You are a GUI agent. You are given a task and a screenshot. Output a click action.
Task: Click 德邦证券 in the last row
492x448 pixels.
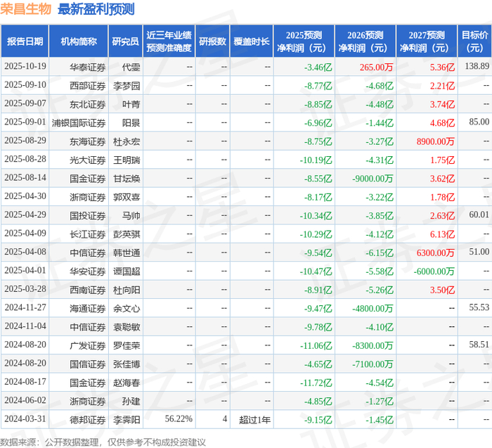[88, 420]
